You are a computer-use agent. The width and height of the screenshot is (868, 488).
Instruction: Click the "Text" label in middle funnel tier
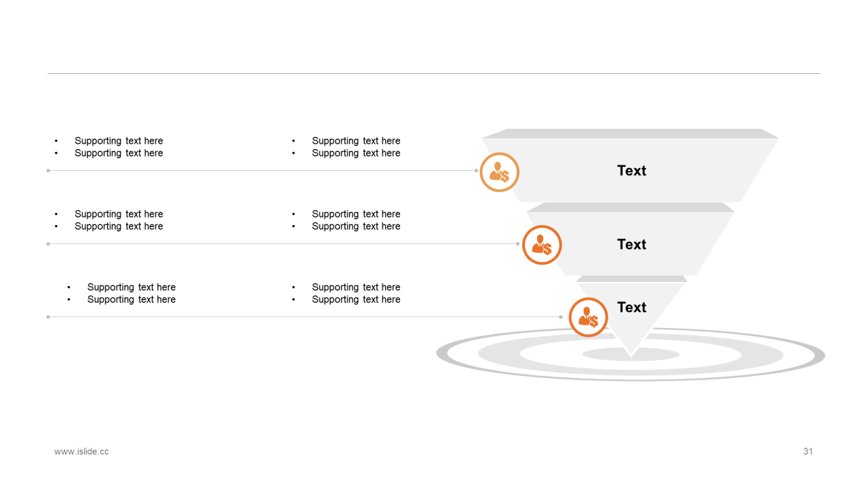pos(631,245)
